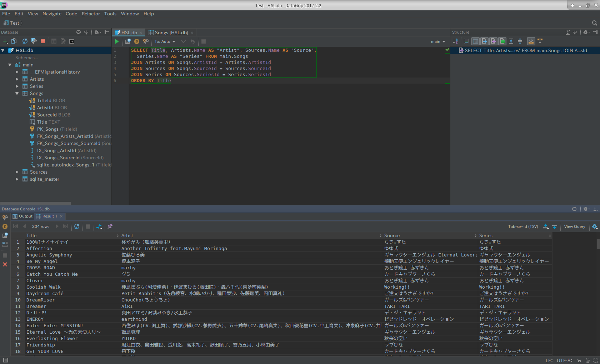Expand the __EFMigrationsHistory table node

tap(17, 72)
